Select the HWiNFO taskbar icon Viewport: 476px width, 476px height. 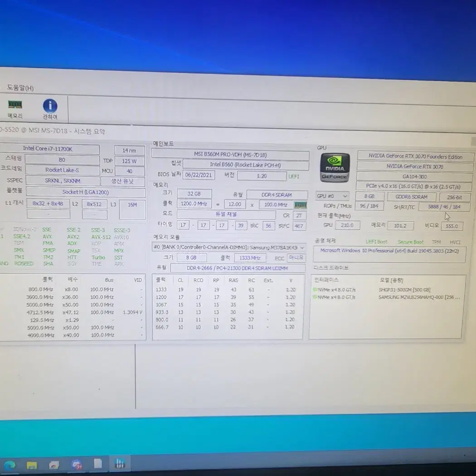tap(119, 463)
